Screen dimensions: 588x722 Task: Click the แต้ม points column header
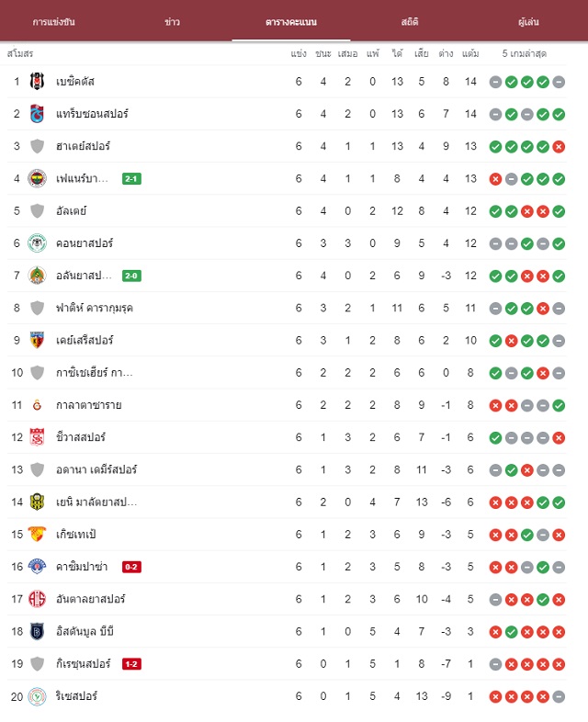click(x=470, y=54)
